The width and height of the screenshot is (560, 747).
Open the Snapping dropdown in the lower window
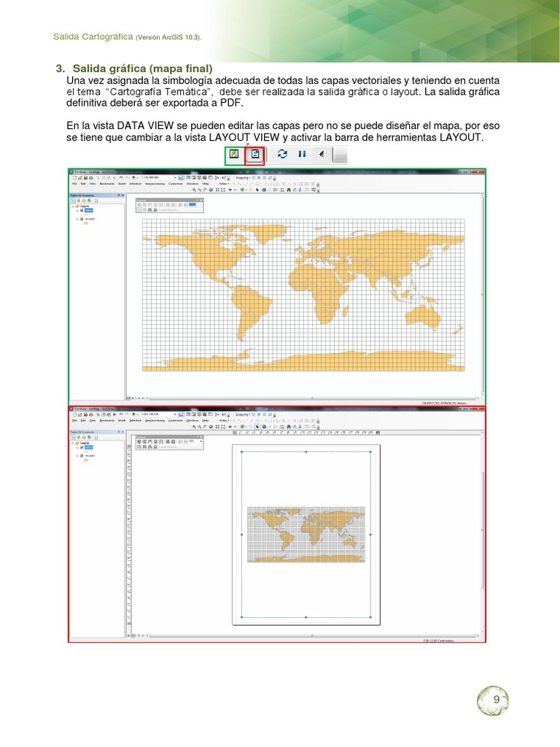(243, 414)
